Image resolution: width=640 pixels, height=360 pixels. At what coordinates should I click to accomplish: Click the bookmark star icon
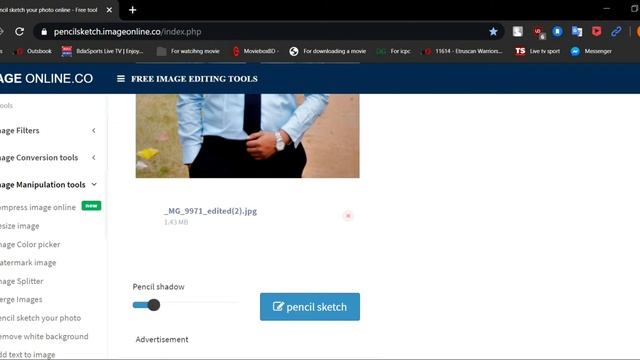click(x=493, y=31)
